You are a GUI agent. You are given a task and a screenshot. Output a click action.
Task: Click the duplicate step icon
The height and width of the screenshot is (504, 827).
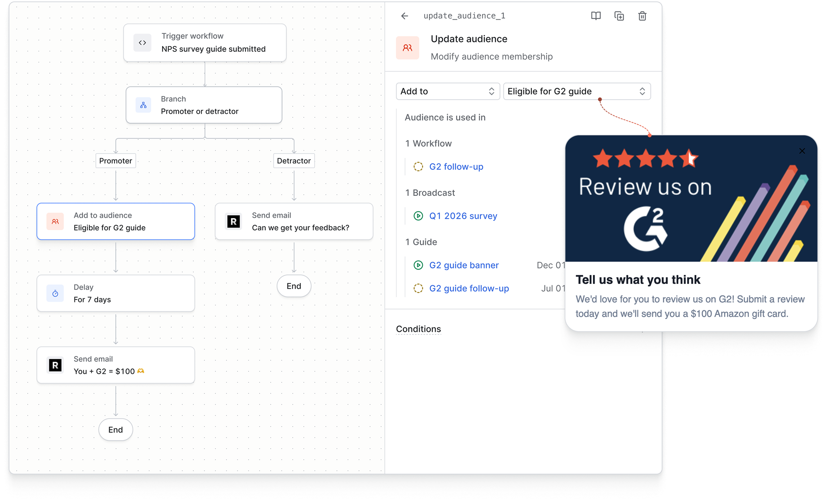619,16
